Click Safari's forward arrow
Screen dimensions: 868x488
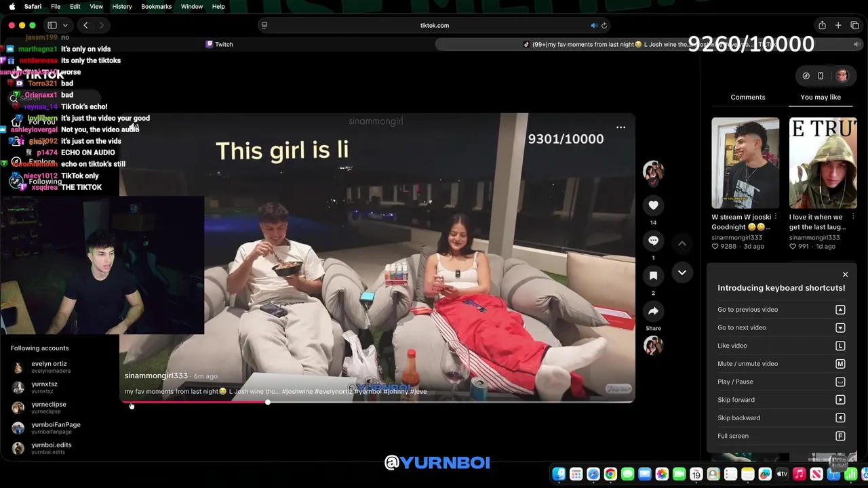(102, 25)
